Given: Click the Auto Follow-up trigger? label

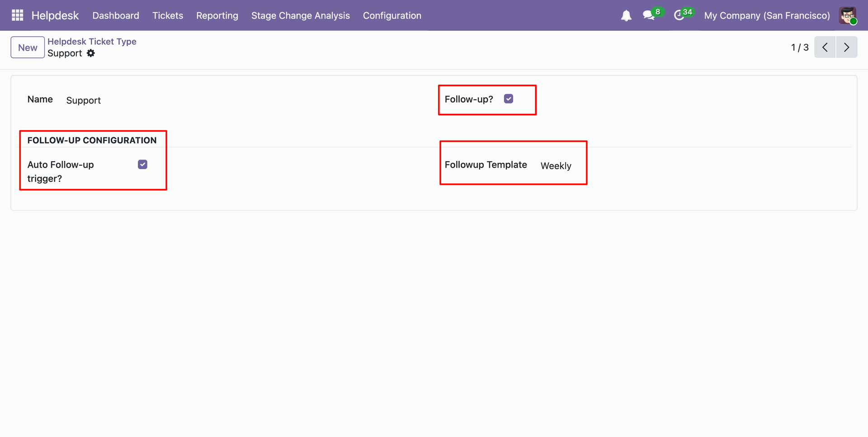Looking at the screenshot, I should pyautogui.click(x=61, y=172).
